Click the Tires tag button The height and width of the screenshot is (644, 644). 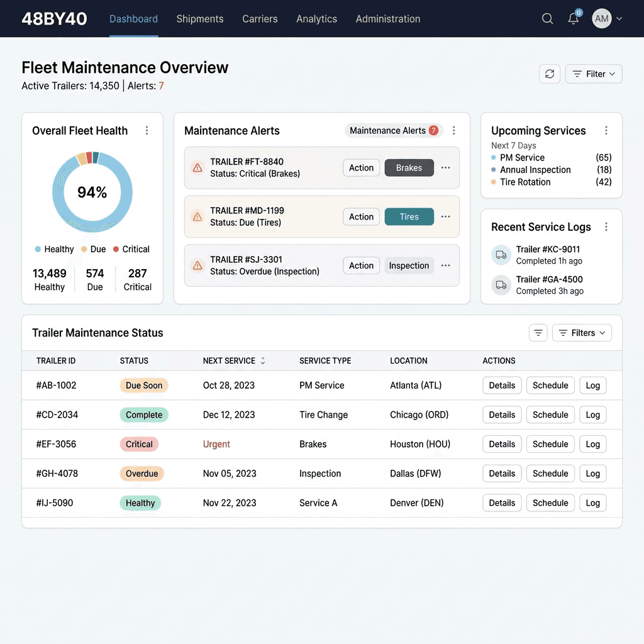(409, 216)
